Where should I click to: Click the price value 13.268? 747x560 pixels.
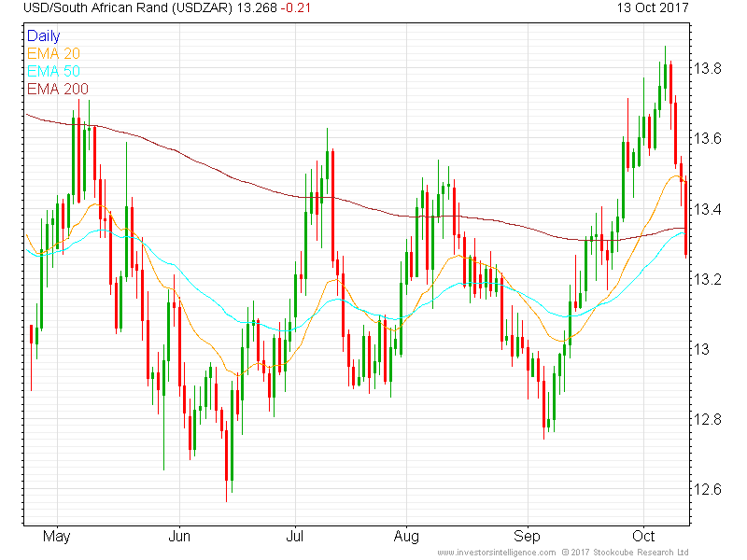tap(257, 8)
